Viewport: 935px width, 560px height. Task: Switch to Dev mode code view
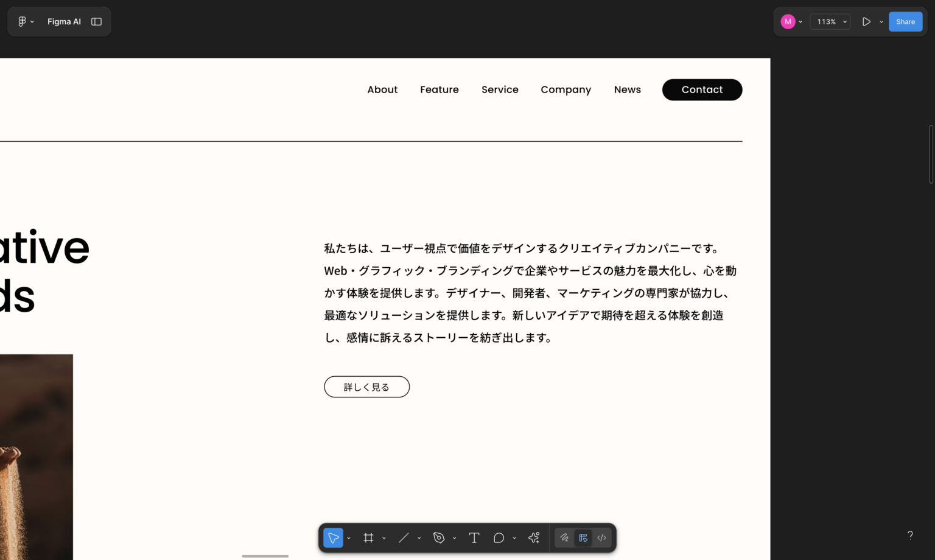click(x=601, y=537)
